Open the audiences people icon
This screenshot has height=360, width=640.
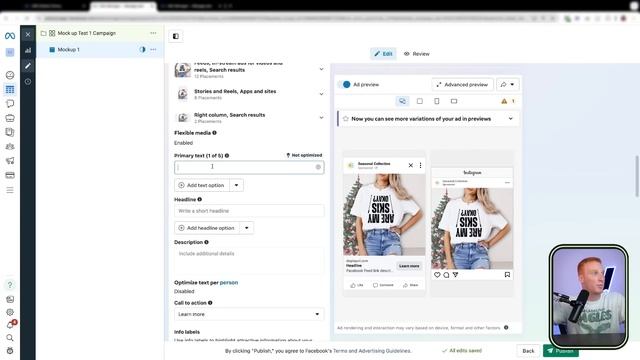pos(10,146)
